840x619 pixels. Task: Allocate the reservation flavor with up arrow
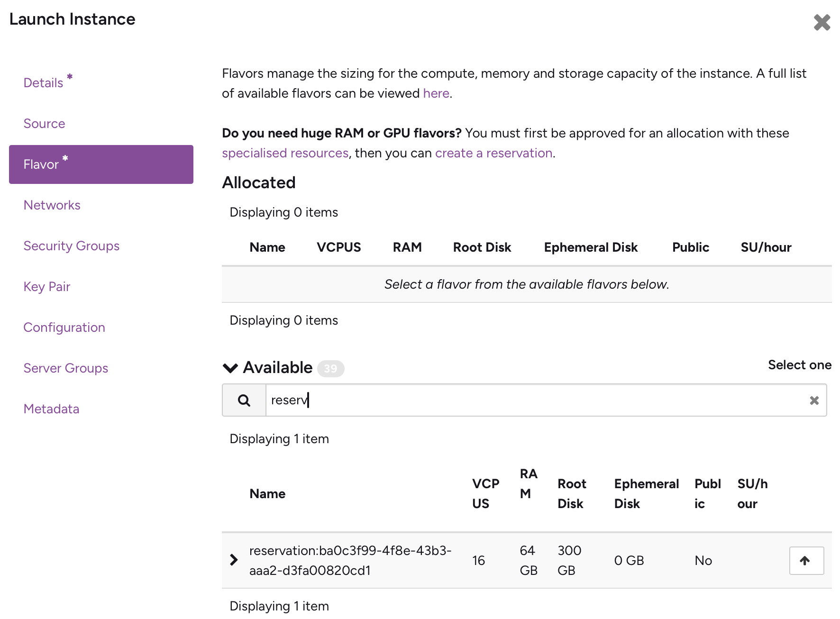[806, 561]
